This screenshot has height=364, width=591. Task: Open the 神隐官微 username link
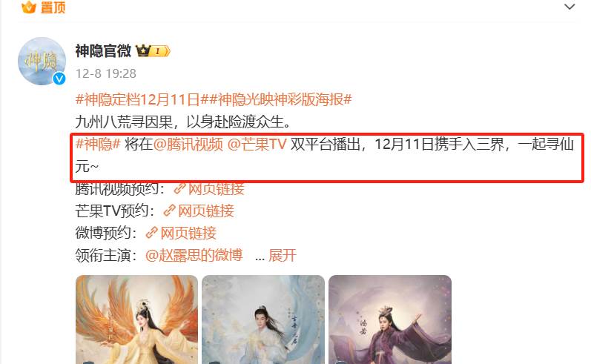click(x=103, y=51)
